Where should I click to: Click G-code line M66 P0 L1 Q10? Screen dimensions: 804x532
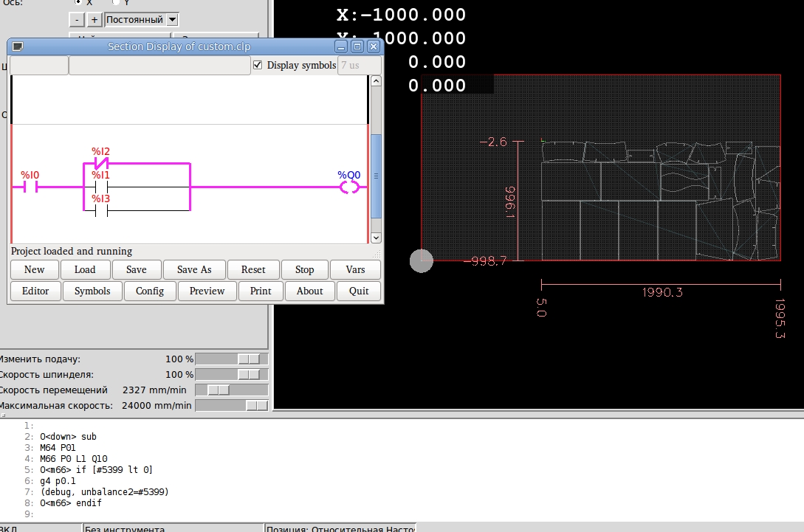coord(74,459)
